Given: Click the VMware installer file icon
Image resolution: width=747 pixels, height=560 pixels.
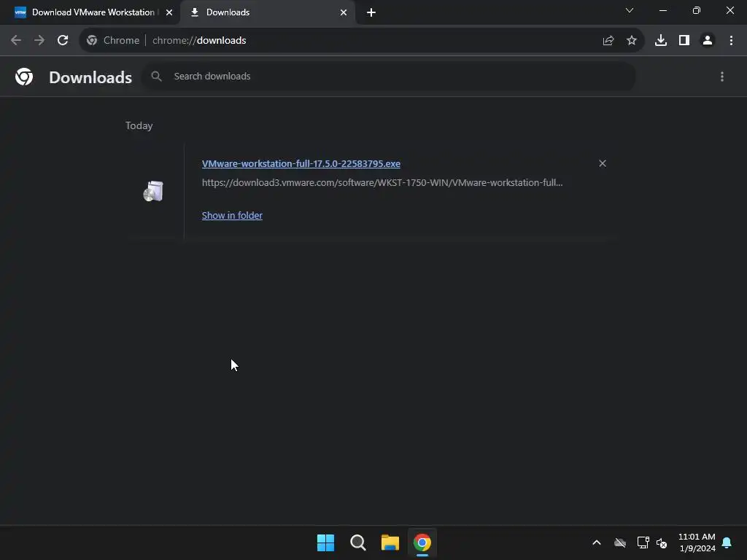Looking at the screenshot, I should pos(153,192).
